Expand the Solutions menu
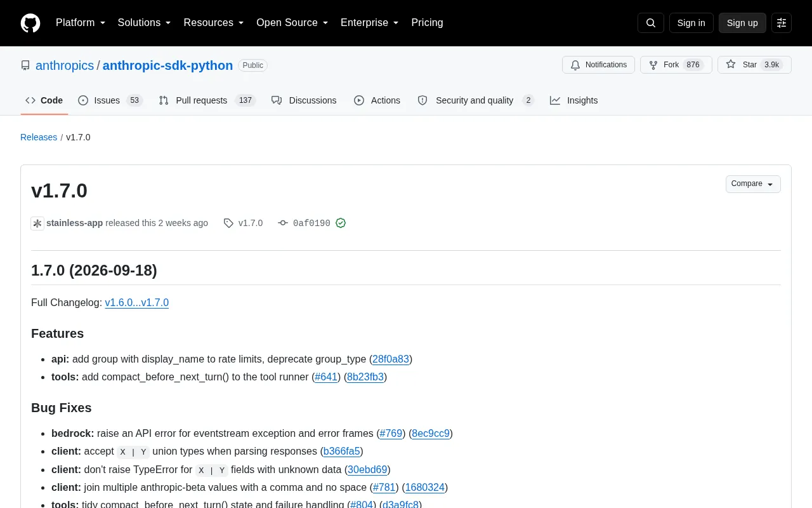The height and width of the screenshot is (508, 812). [145, 23]
